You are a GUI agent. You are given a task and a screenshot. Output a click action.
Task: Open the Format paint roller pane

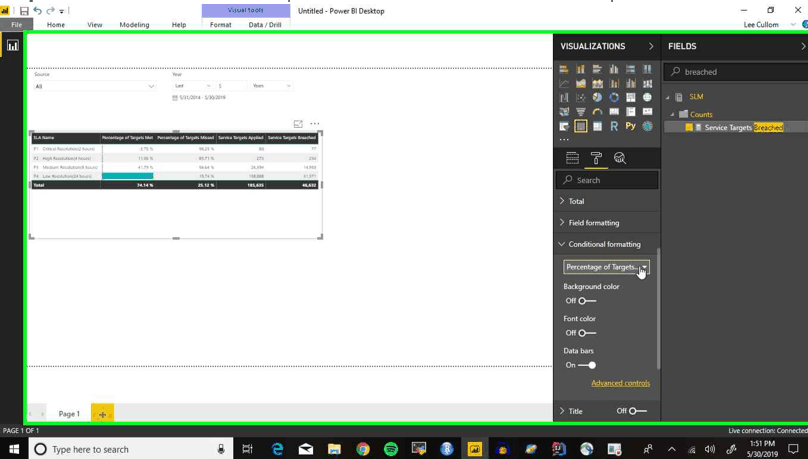click(x=596, y=158)
